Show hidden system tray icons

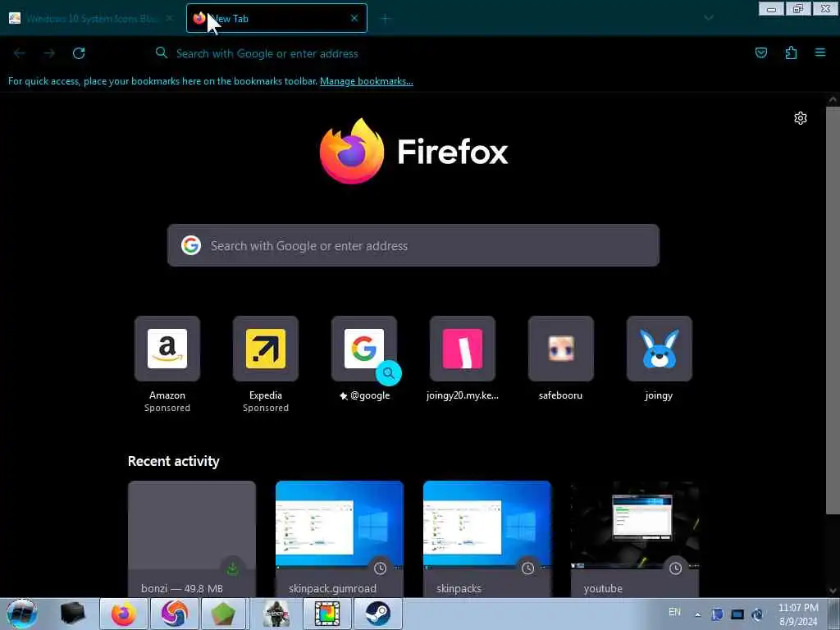(697, 614)
